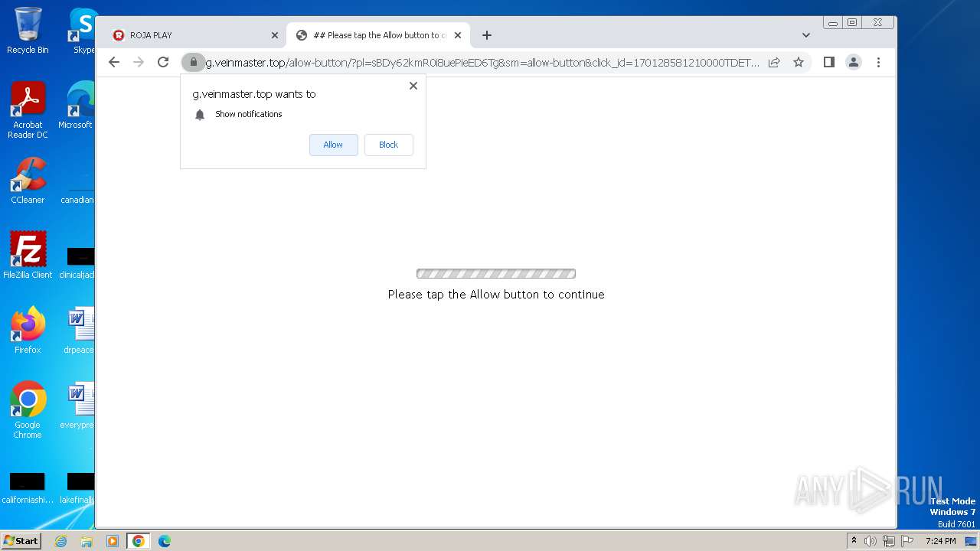Open the Chrome profile menu
This screenshot has width=980, height=551.
[x=854, y=62]
